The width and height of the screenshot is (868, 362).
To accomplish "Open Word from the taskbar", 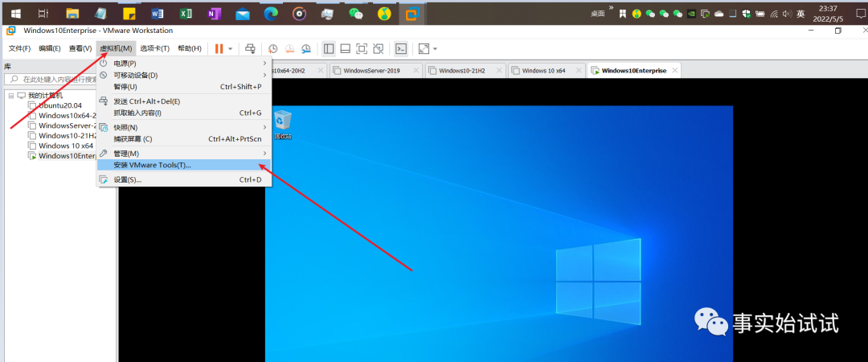I will click(158, 13).
